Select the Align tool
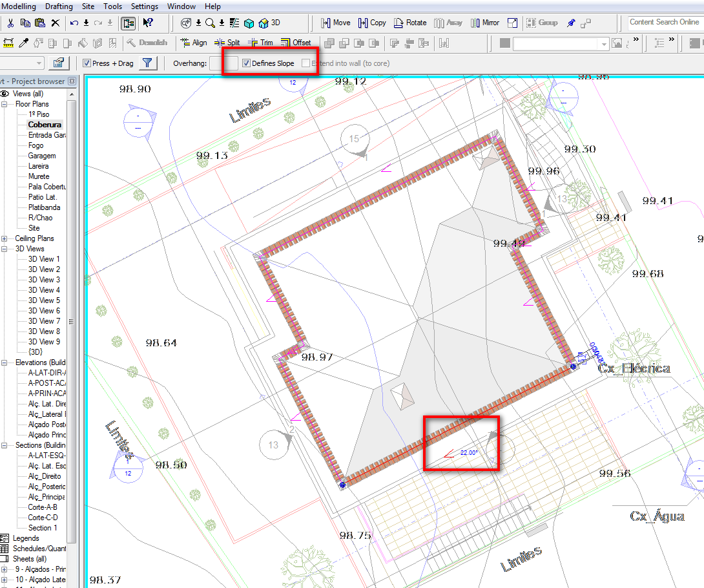Screen dimensions: 704x588 tap(194, 43)
